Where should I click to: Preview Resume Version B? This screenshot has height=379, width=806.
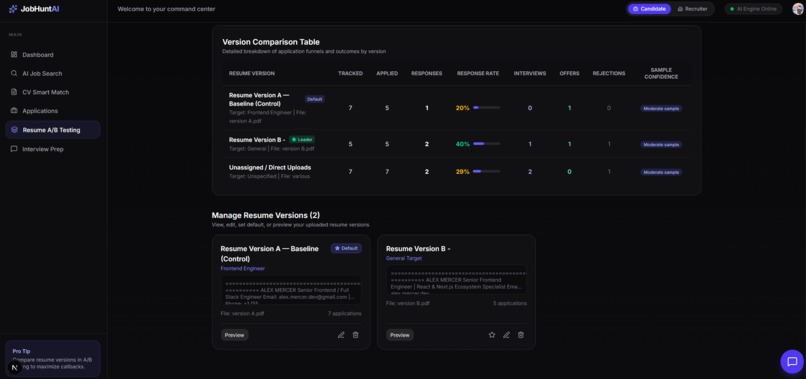point(400,335)
